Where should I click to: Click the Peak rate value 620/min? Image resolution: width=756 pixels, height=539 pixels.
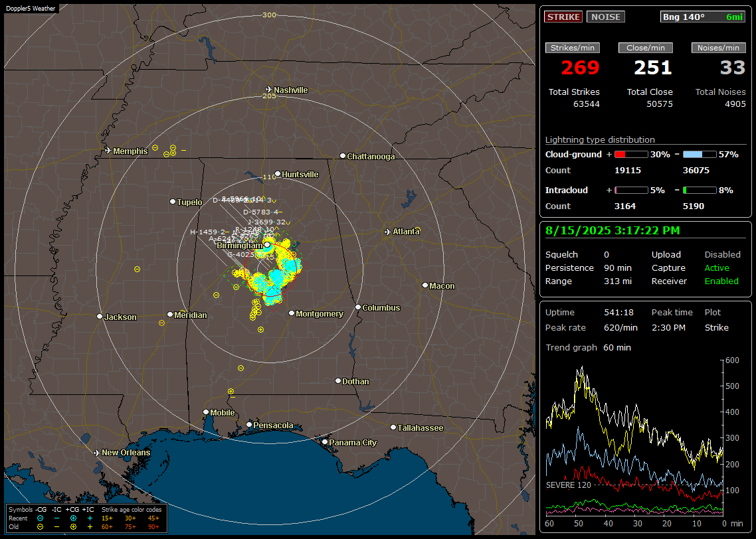click(x=620, y=328)
